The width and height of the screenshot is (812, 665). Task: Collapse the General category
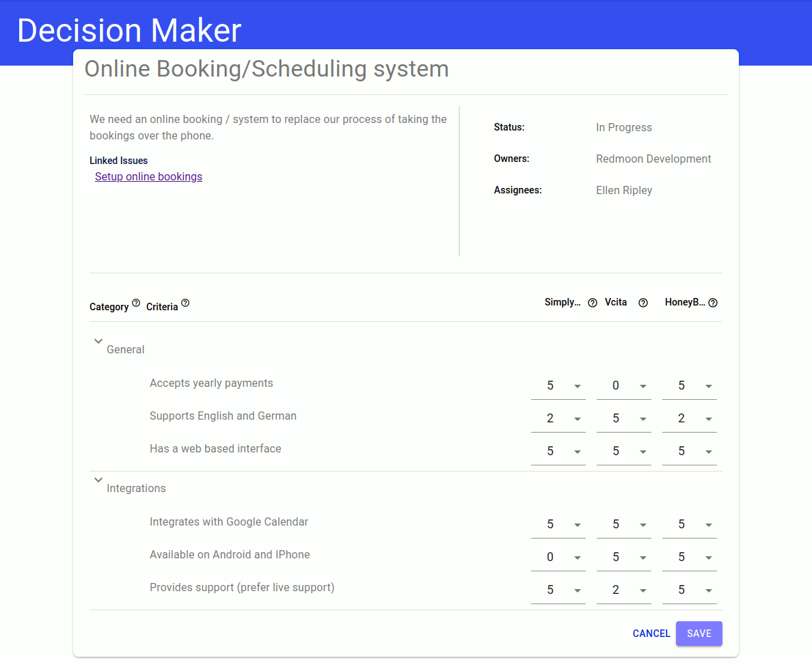(98, 341)
